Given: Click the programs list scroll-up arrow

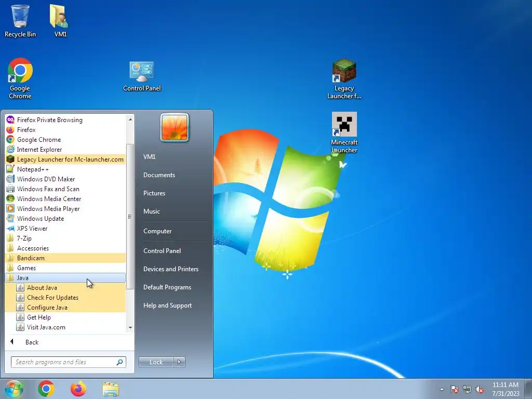Looking at the screenshot, I should point(130,119).
